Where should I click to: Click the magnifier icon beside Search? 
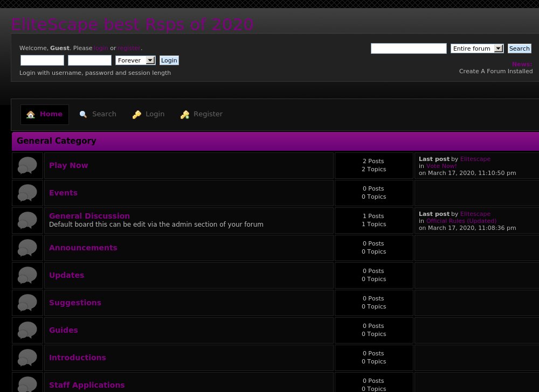pyautogui.click(x=83, y=115)
